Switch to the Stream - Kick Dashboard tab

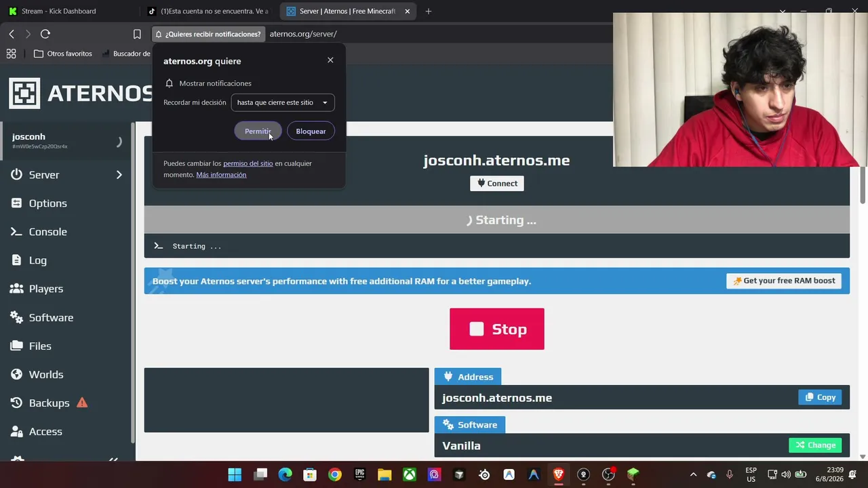68,11
